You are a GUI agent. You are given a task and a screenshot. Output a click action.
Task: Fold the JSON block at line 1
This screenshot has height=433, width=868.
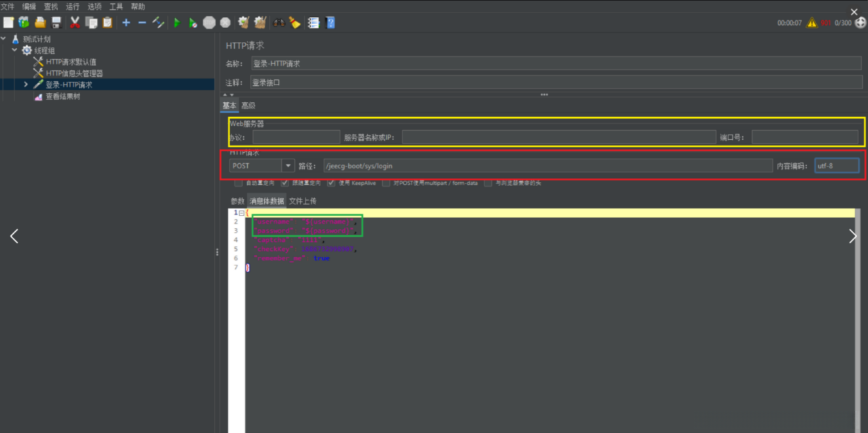[241, 213]
